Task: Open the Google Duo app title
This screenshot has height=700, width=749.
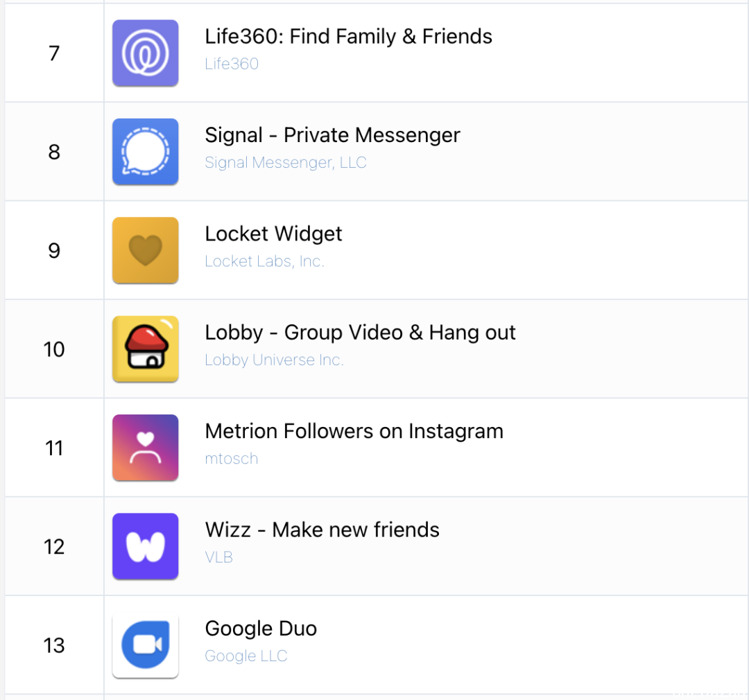Action: tap(261, 629)
